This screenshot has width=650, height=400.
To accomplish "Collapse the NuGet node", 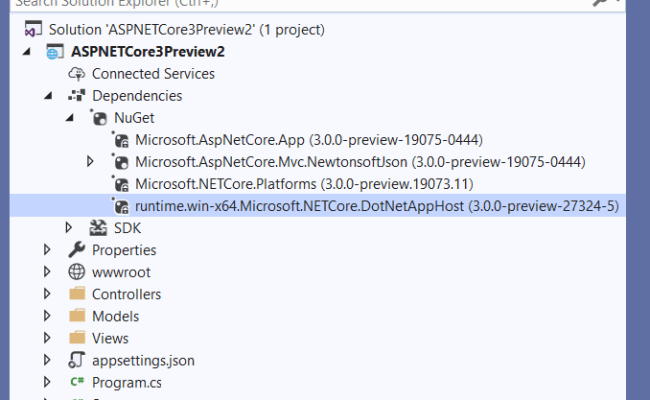I will click(70, 118).
